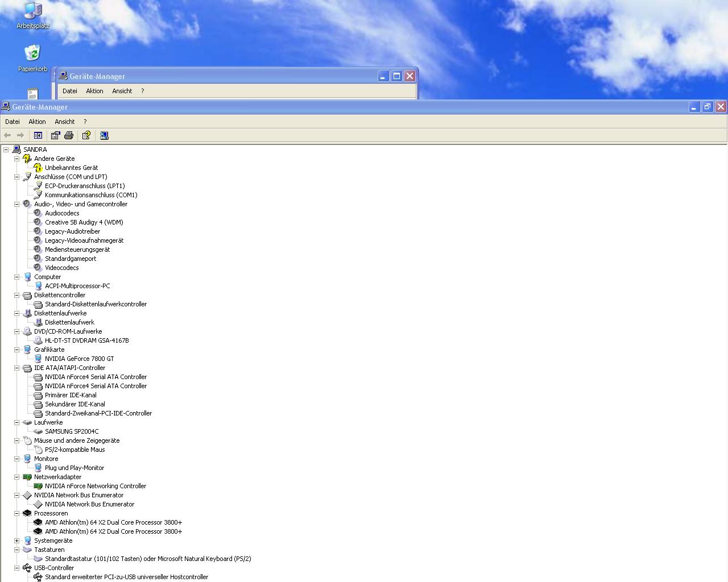Click the Forward arrow toolbar button
728x582 pixels.
pyautogui.click(x=20, y=135)
